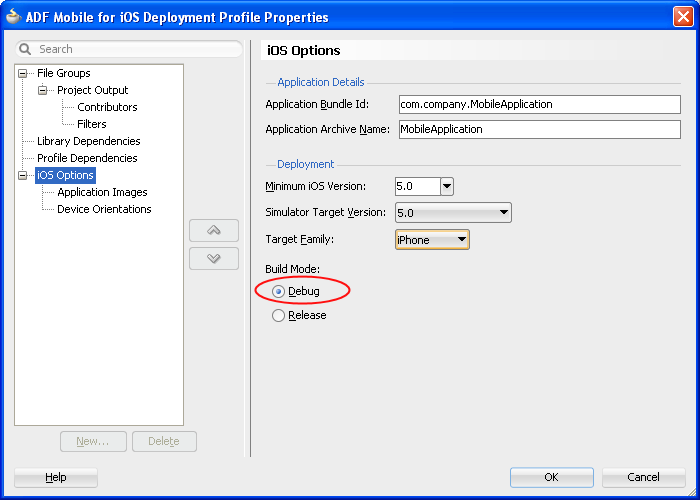Select Device Orientations tree item
This screenshot has width=700, height=500.
tap(104, 209)
